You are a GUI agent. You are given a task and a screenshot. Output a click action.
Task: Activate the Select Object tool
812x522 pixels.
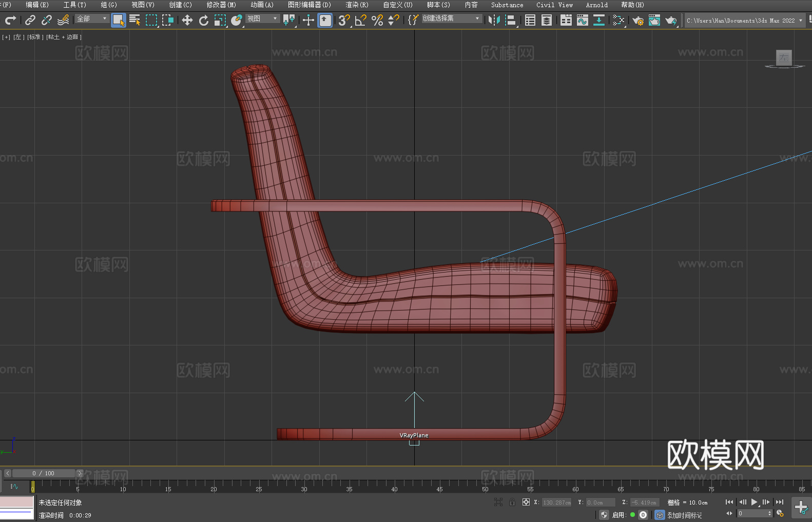pos(119,20)
